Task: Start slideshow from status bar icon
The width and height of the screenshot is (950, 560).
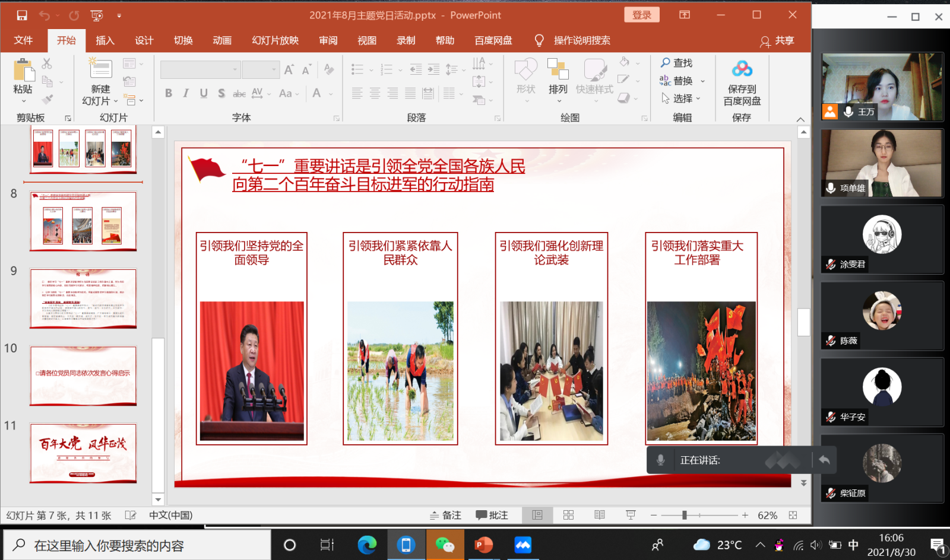Action: [x=631, y=515]
